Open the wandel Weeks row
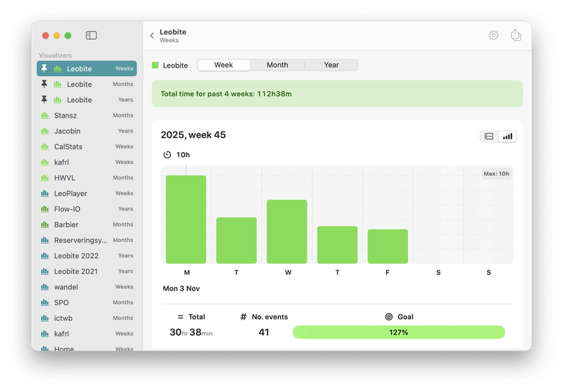The width and height of the screenshot is (563, 392). [x=87, y=287]
